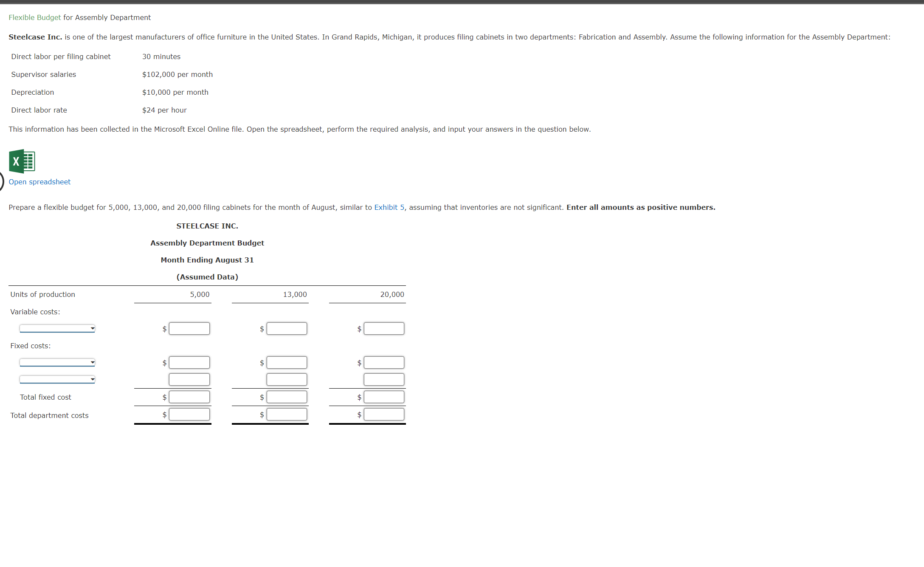924x567 pixels.
Task: Open the spreadsheet link
Action: tap(39, 182)
